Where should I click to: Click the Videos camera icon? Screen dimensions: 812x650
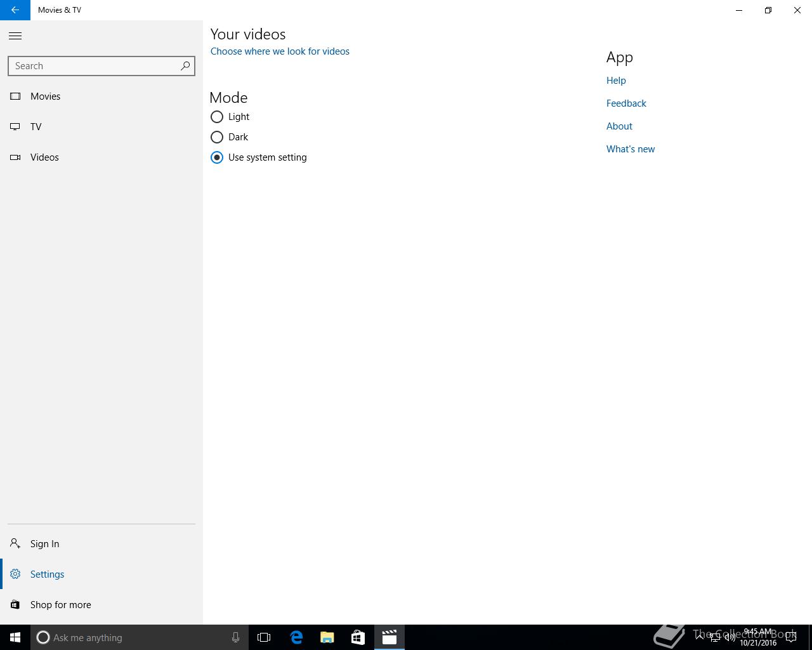pyautogui.click(x=15, y=157)
